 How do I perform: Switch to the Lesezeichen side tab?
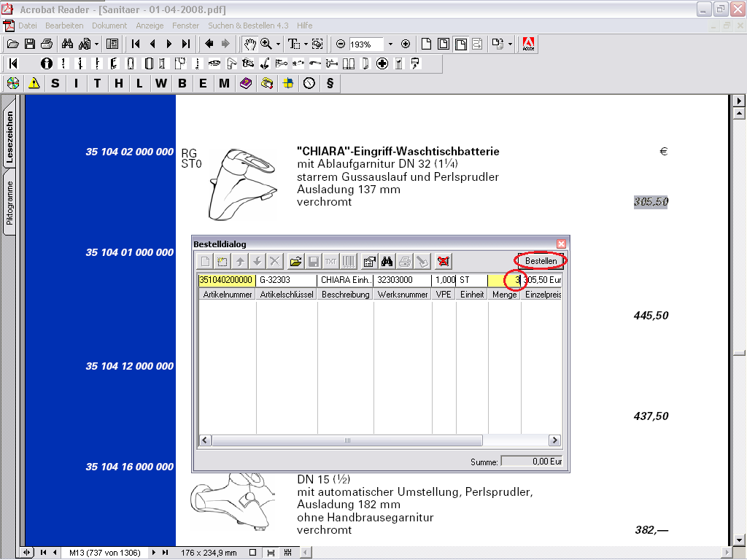coord(9,136)
